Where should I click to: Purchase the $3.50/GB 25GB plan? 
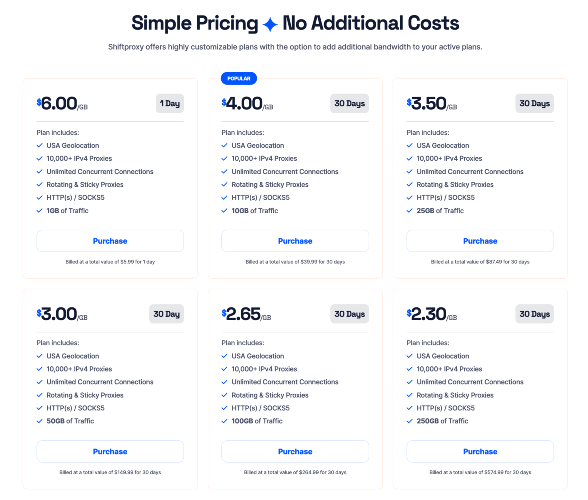[x=480, y=241]
